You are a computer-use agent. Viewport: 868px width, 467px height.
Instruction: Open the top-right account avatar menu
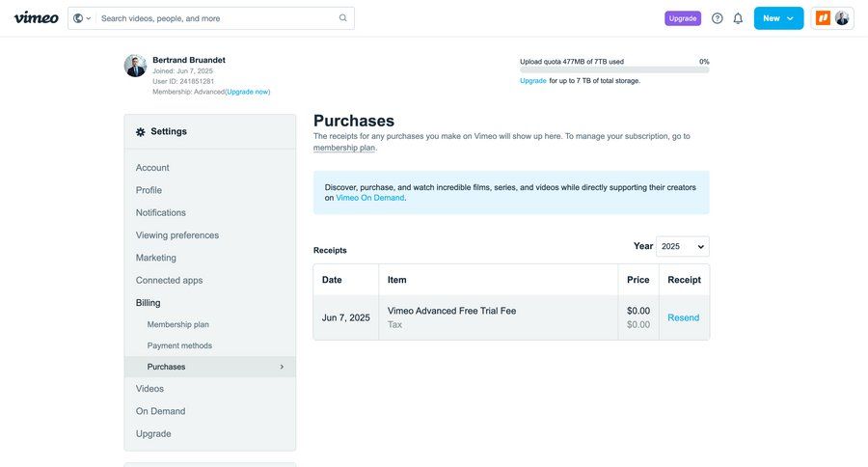click(x=842, y=18)
